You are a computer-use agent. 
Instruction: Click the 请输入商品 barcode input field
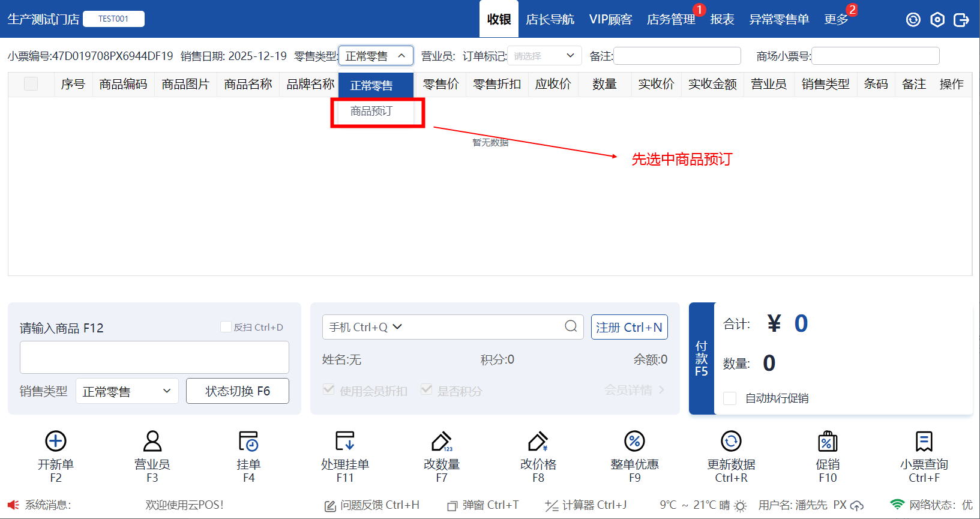click(154, 358)
